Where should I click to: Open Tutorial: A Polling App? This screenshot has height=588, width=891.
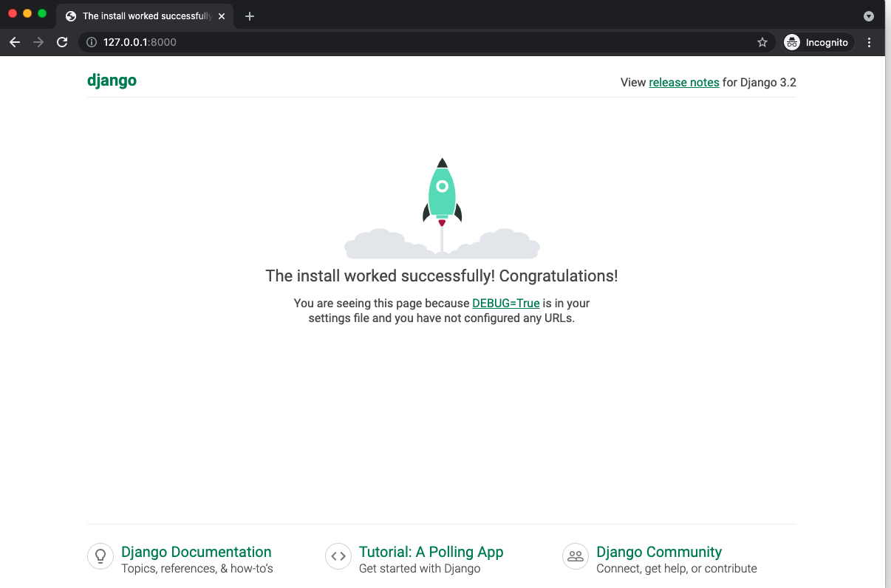pos(431,552)
